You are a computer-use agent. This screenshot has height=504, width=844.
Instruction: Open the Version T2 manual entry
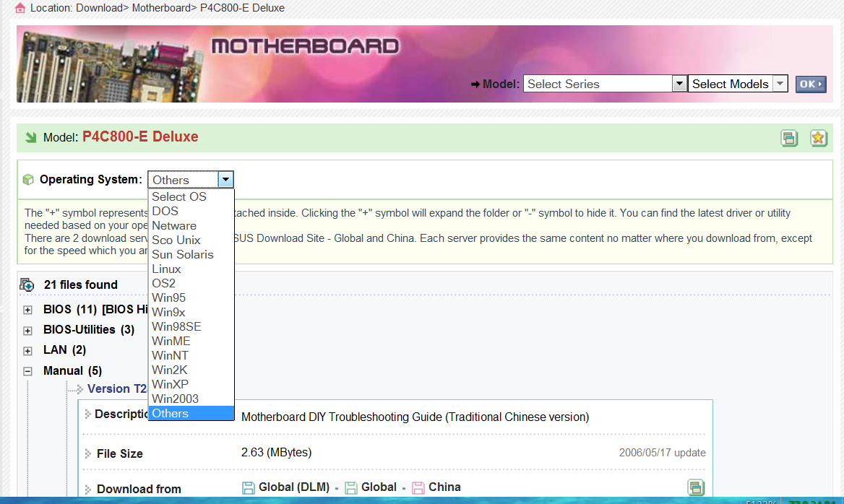(x=117, y=389)
